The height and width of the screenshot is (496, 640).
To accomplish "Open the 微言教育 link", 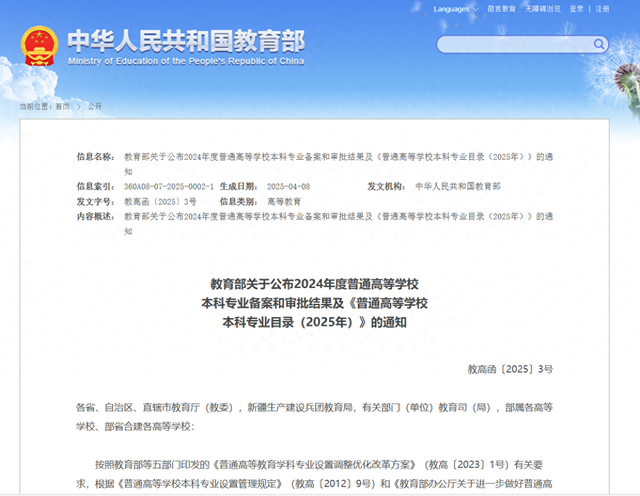I will click(x=501, y=9).
